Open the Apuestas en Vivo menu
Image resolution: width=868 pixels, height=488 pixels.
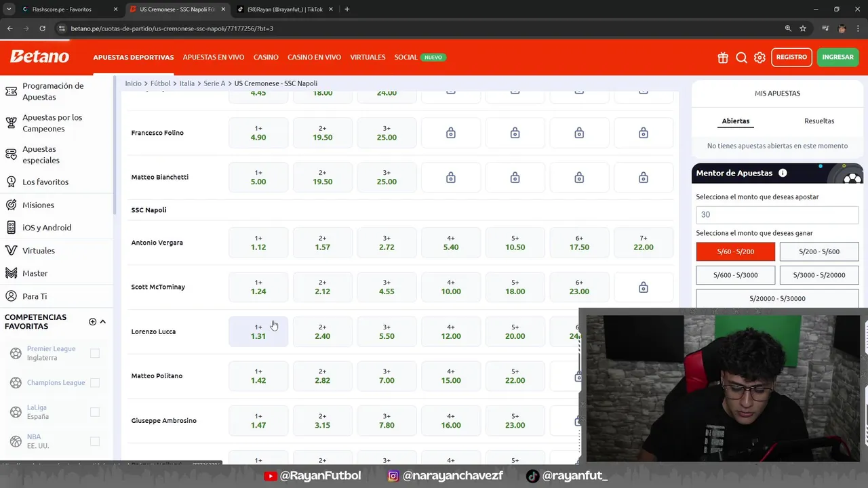click(214, 58)
